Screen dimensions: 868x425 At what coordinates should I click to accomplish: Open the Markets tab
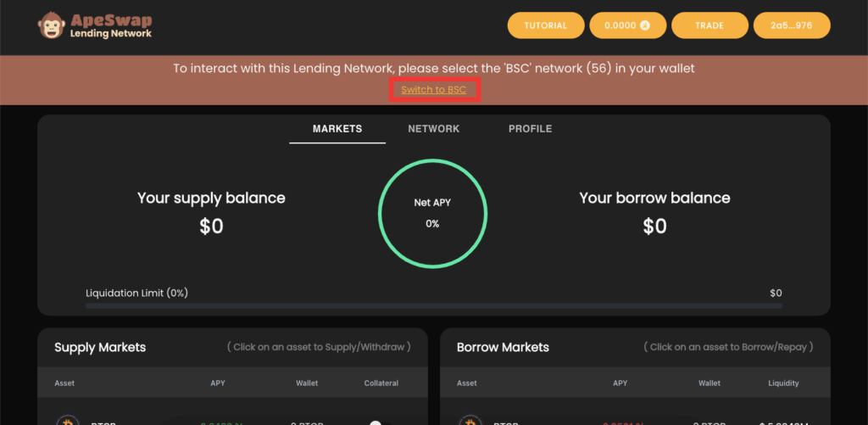[x=337, y=129]
